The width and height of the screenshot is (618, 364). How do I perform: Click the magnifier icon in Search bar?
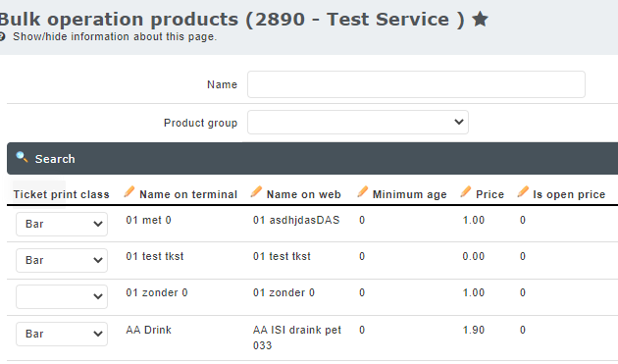pos(22,157)
